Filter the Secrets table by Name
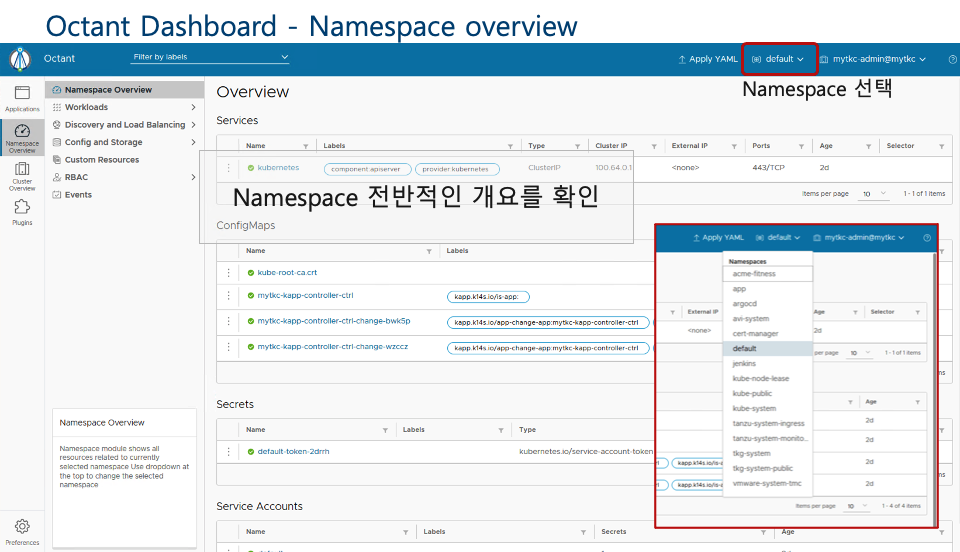Screen dimensions: 960x552 385,430
